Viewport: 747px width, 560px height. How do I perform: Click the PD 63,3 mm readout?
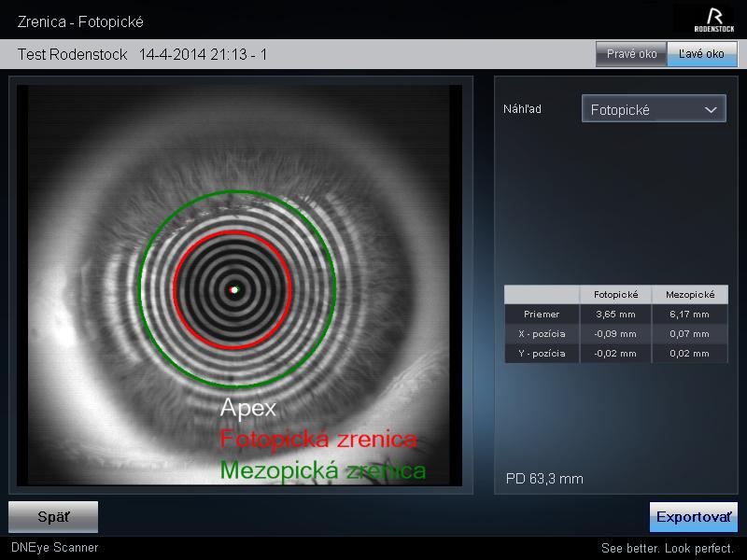tap(544, 479)
